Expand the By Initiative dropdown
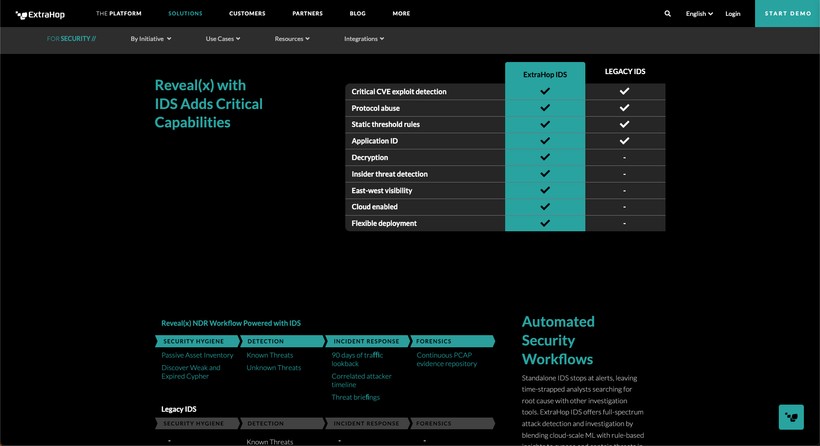The width and height of the screenshot is (820, 446). [x=151, y=39]
